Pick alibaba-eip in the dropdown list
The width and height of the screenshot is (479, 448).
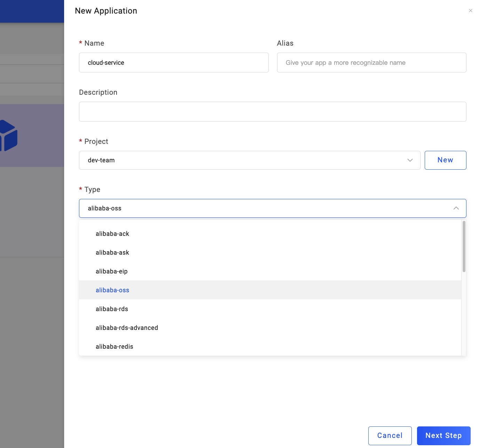coord(112,271)
